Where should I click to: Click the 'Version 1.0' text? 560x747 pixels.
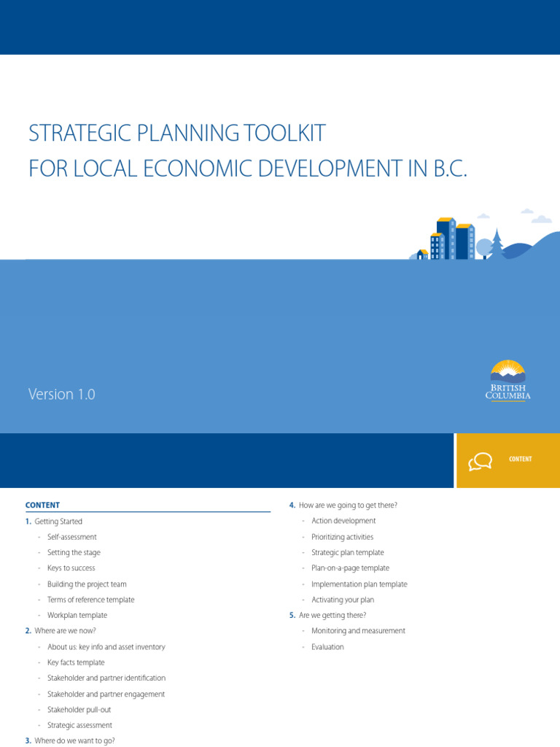tap(61, 394)
